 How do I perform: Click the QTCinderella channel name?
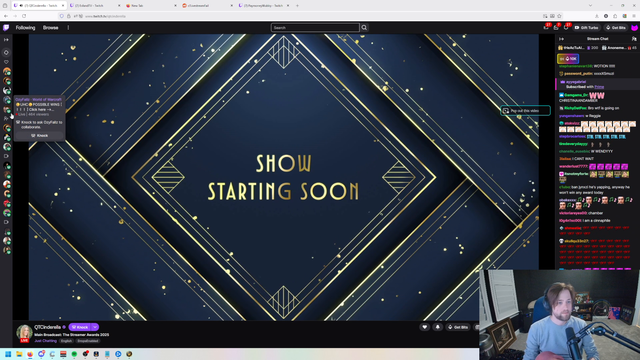click(47, 327)
